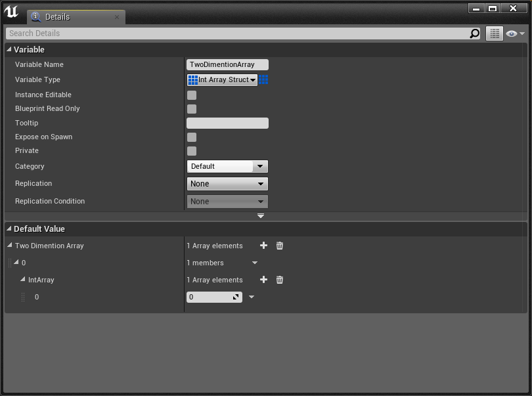Image resolution: width=532 pixels, height=396 pixels.
Task: Click the Category label
Action: click(x=30, y=166)
